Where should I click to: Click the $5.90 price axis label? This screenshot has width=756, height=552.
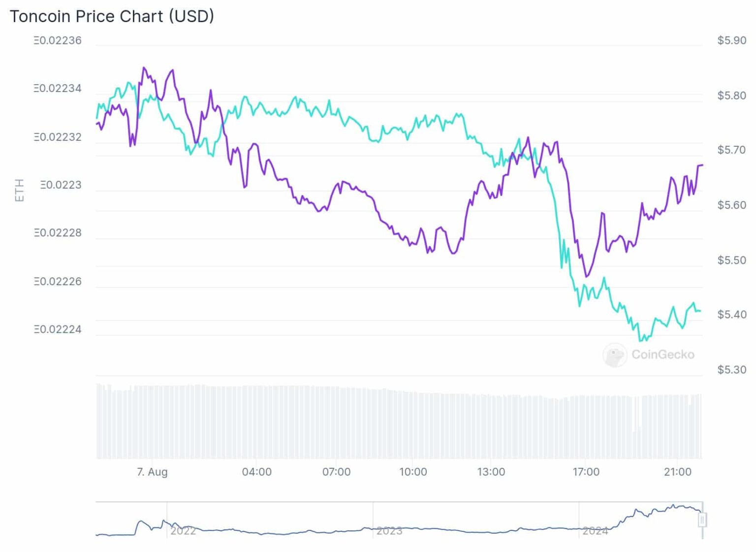coord(731,40)
